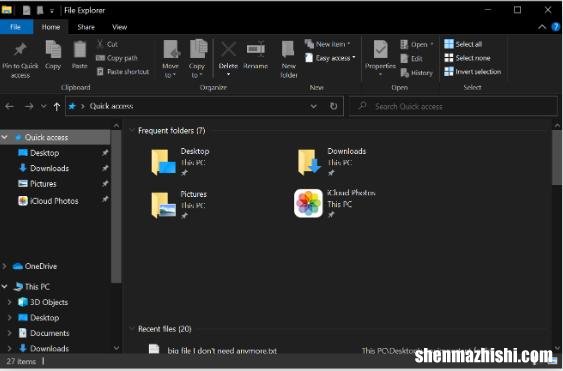Open recent locations chevron near navigation arrows

pos(43,106)
